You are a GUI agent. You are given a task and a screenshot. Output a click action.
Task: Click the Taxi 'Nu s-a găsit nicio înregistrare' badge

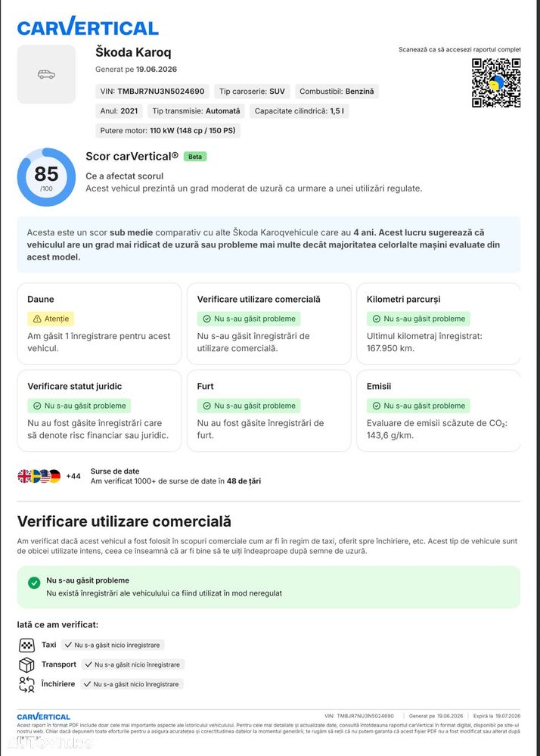pyautogui.click(x=113, y=645)
